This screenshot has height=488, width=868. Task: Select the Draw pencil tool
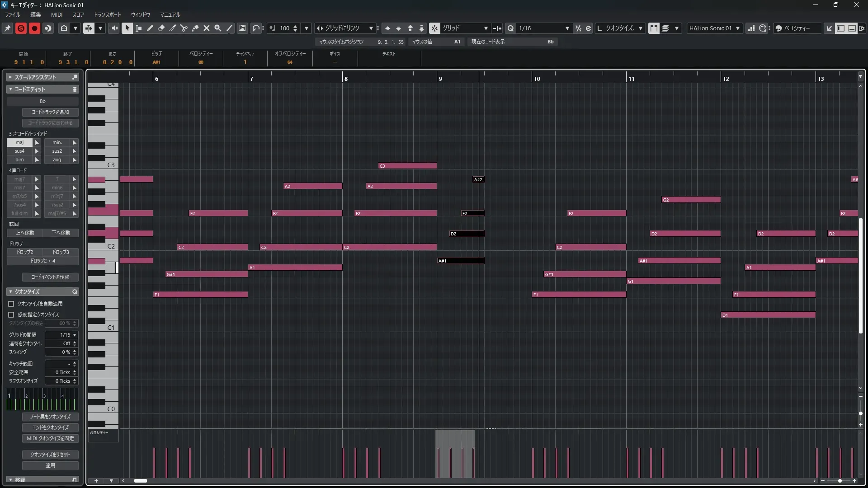[150, 28]
